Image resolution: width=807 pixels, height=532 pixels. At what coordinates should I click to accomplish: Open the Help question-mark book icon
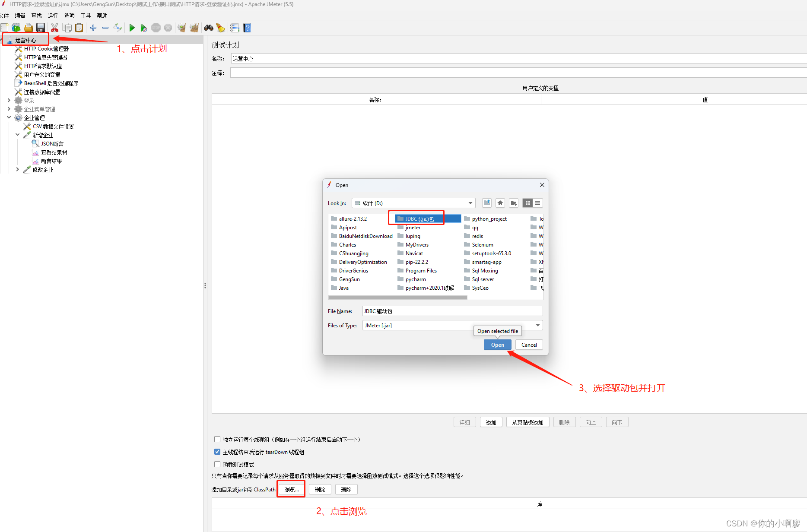[x=247, y=28]
